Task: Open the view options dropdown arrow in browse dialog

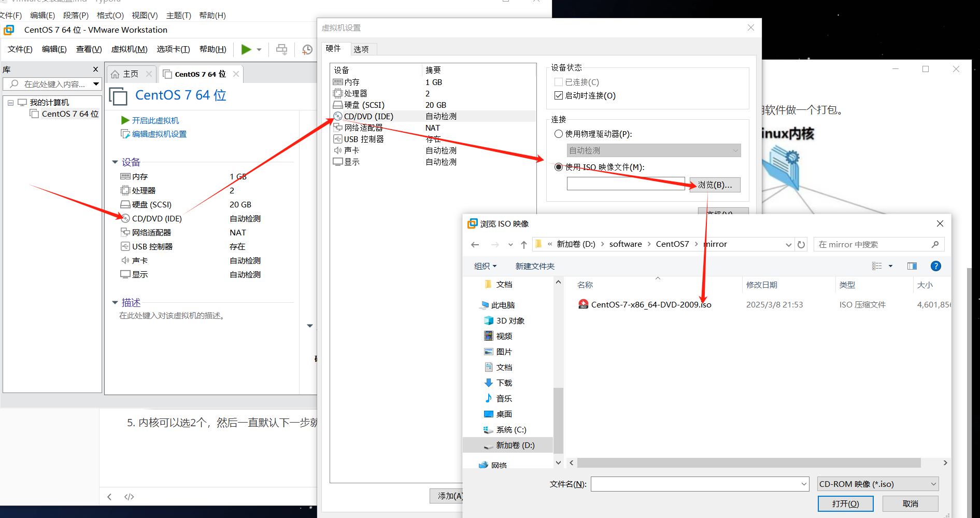Action: [x=891, y=266]
